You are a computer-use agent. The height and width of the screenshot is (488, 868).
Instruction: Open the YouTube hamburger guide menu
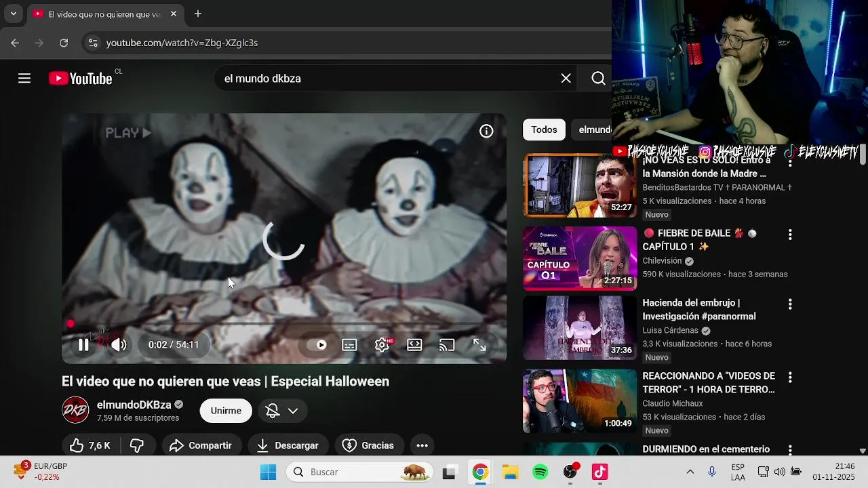click(24, 79)
